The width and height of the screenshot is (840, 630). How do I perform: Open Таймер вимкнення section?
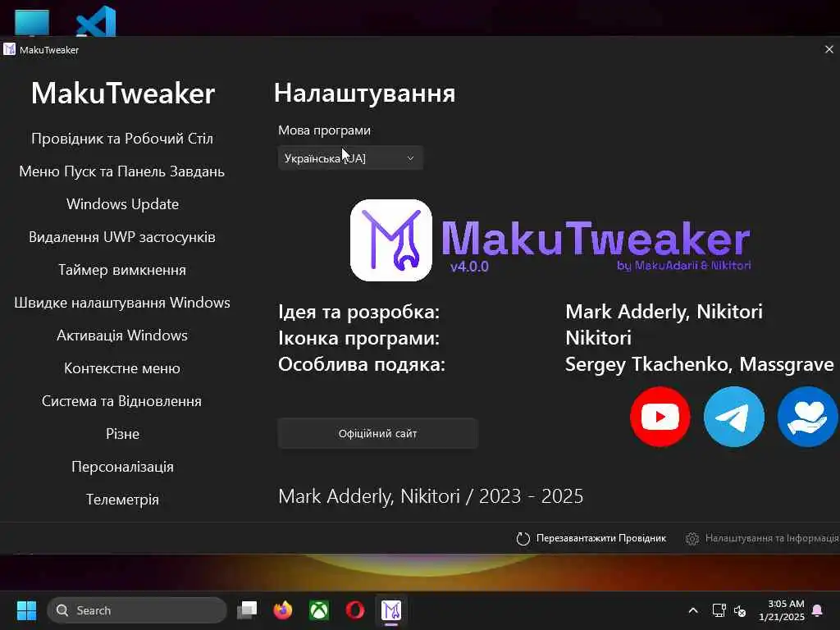122,269
